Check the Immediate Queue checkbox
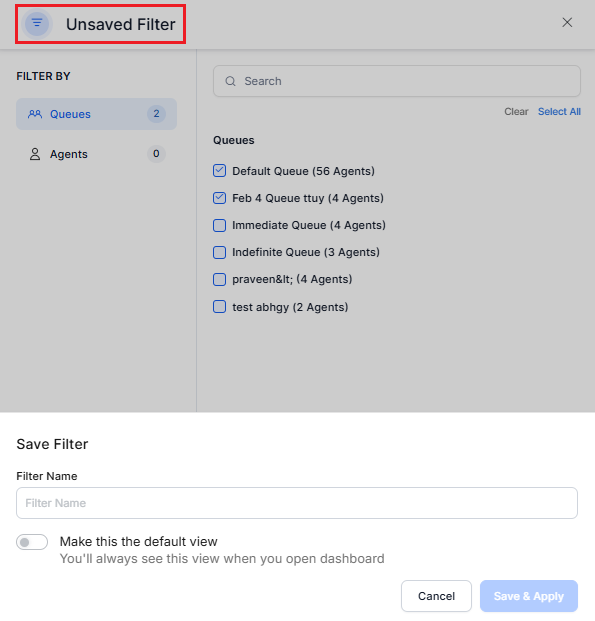 (219, 225)
